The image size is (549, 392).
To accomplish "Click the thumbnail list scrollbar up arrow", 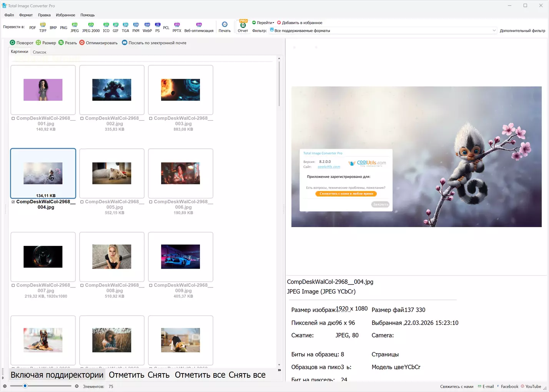I will pyautogui.click(x=279, y=58).
